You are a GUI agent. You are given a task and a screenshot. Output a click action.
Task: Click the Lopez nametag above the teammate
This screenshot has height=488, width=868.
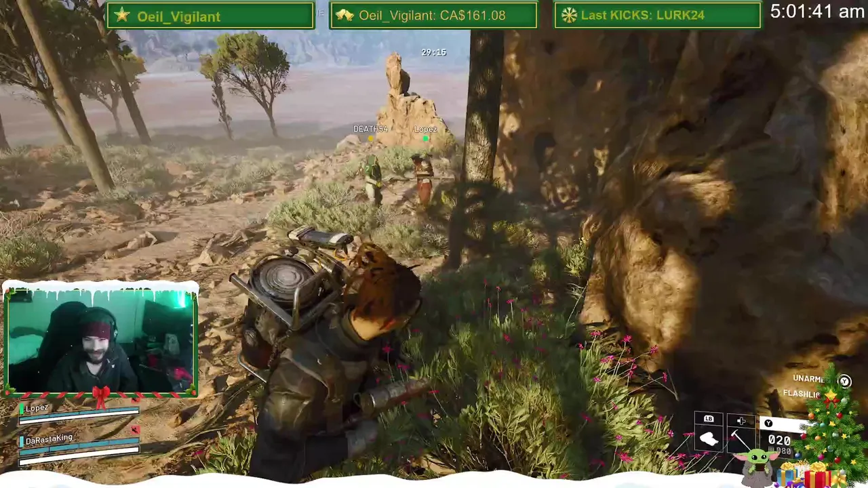[426, 129]
